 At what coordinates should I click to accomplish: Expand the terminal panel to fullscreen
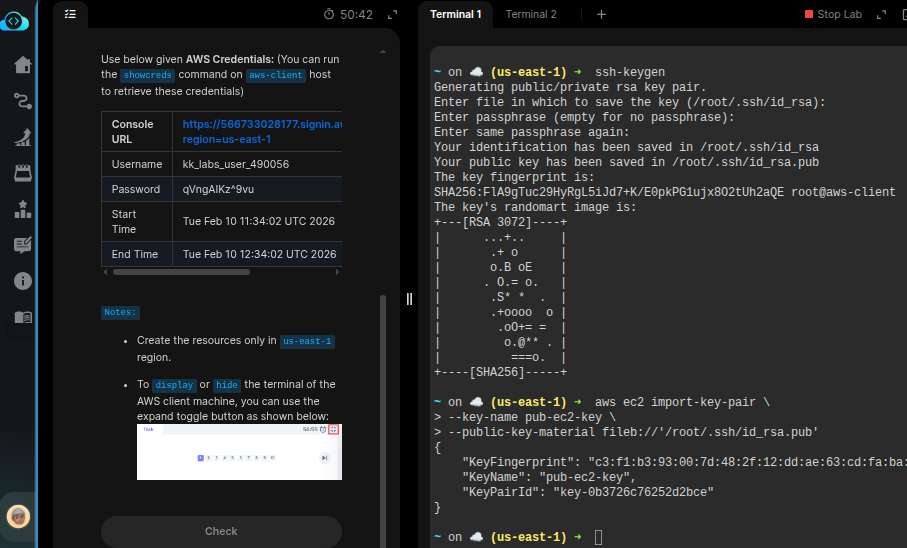[x=881, y=15]
